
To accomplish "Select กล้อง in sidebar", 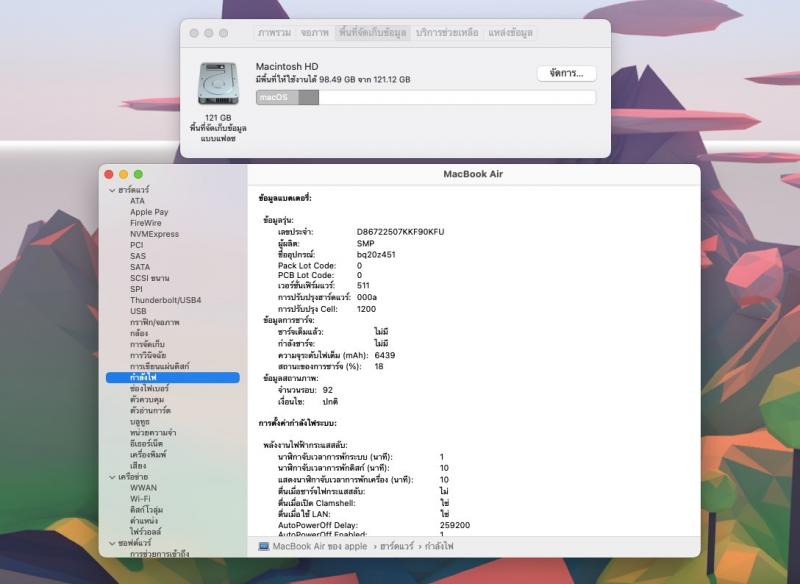I will [x=139, y=333].
